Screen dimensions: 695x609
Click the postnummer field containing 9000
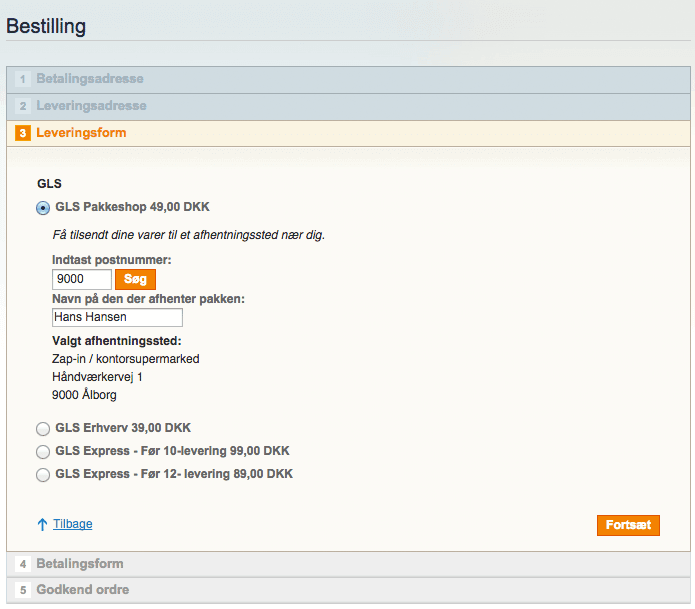point(81,280)
